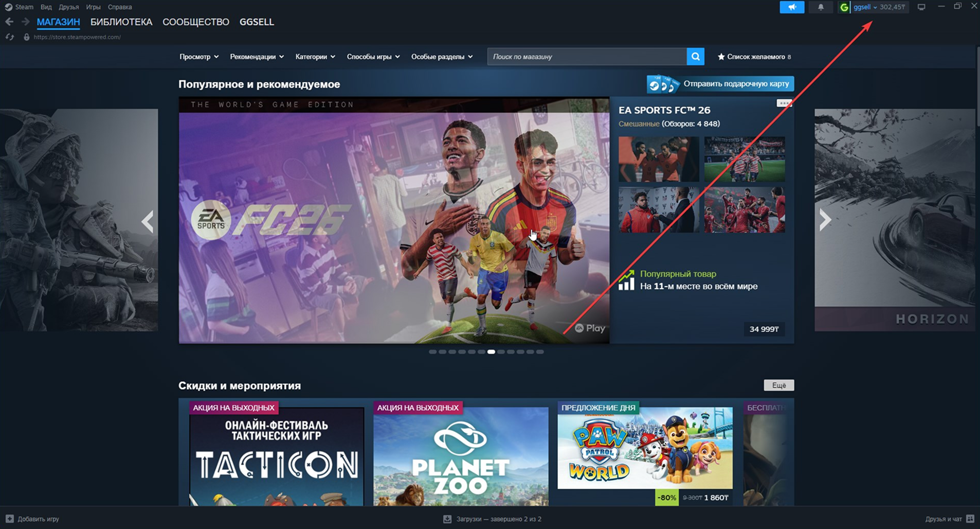Open the Справка menu
This screenshot has width=980, height=529.
(120, 7)
